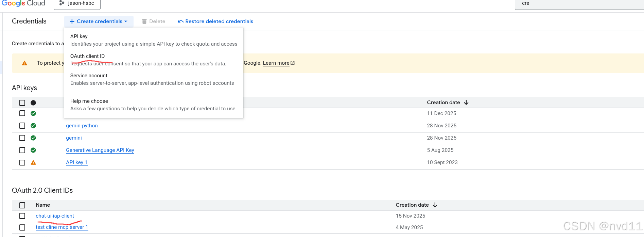Click the external link icon beside Learn more

pos(293,63)
